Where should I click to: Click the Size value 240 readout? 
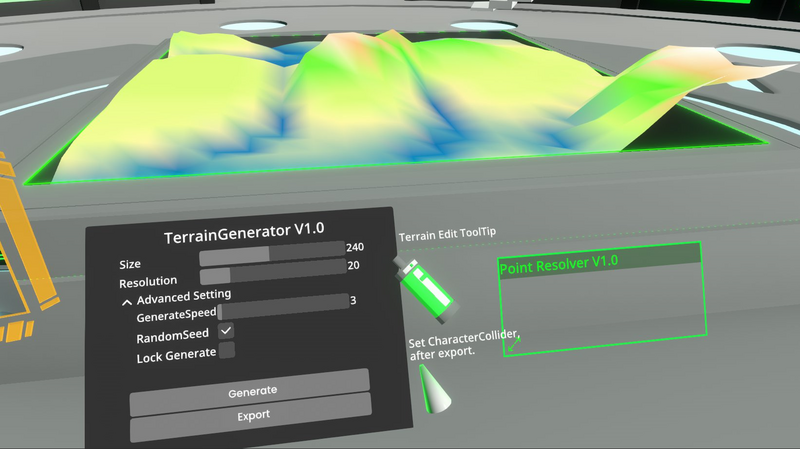point(355,247)
